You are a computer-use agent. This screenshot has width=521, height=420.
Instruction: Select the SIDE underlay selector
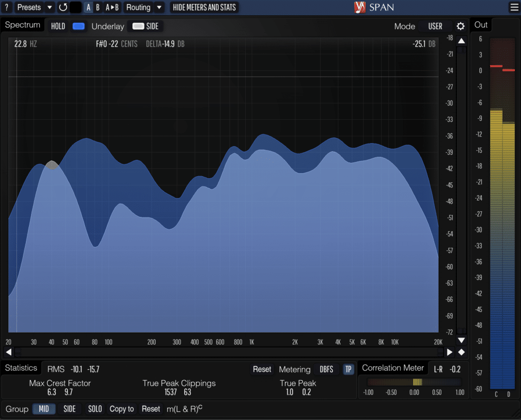pyautogui.click(x=146, y=26)
